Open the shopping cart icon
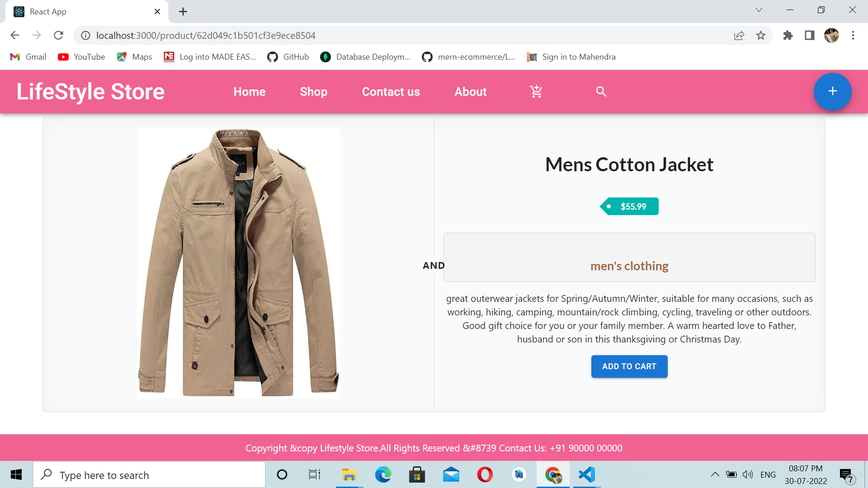 [536, 92]
